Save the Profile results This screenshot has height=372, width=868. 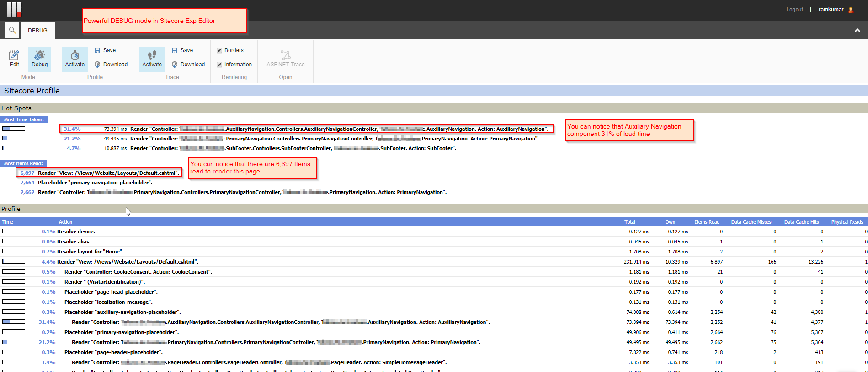(105, 50)
